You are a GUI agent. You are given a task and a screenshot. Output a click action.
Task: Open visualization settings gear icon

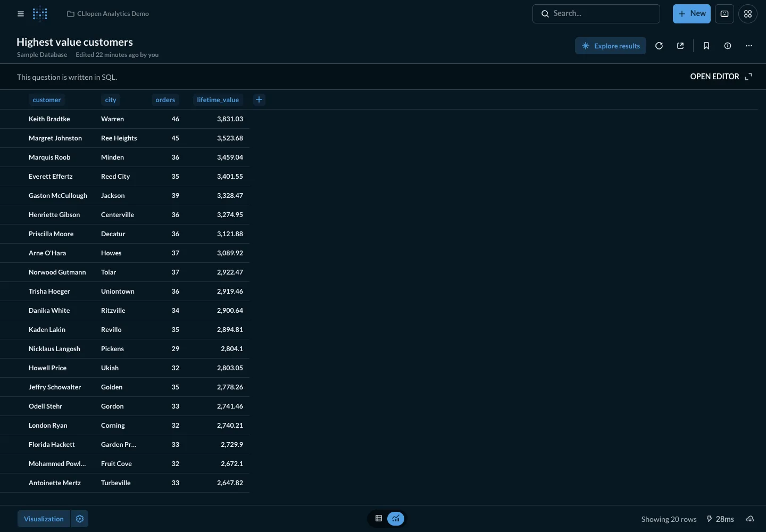[x=80, y=519]
